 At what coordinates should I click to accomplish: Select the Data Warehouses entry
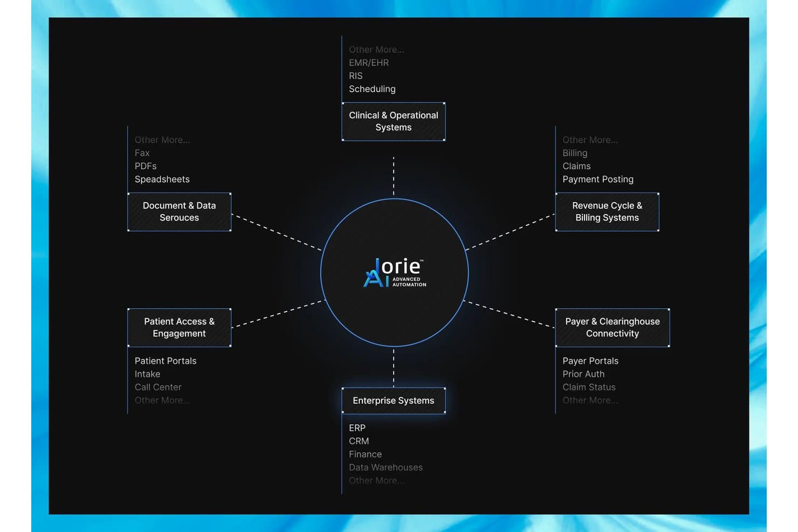coord(386,467)
